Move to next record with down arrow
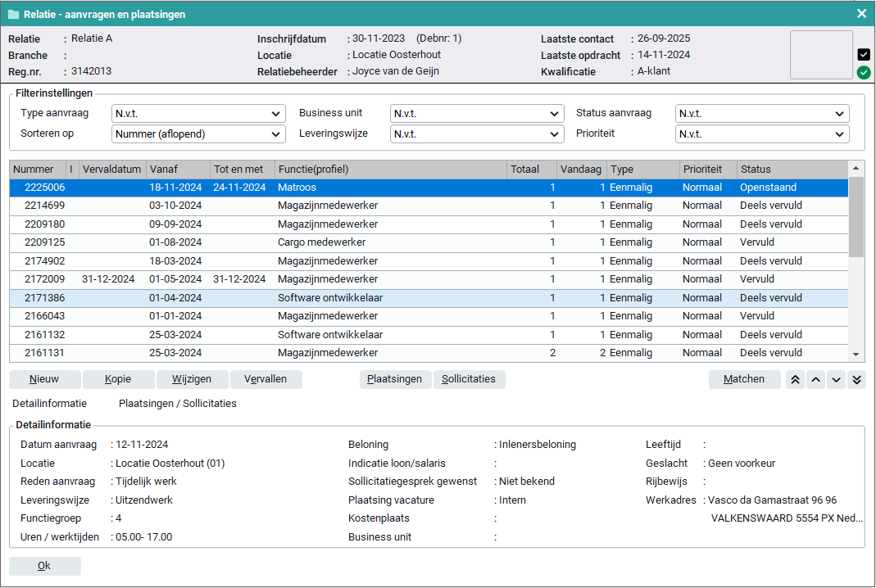876x588 pixels. 836,379
